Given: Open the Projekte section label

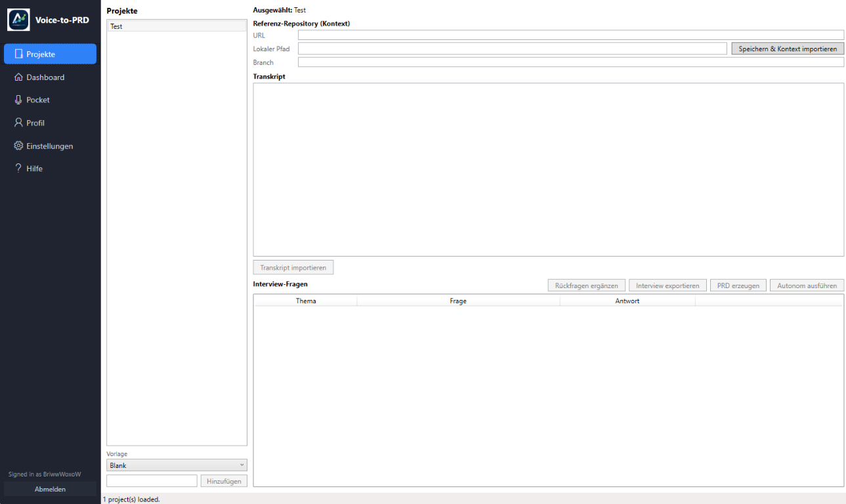Looking at the screenshot, I should pos(41,54).
